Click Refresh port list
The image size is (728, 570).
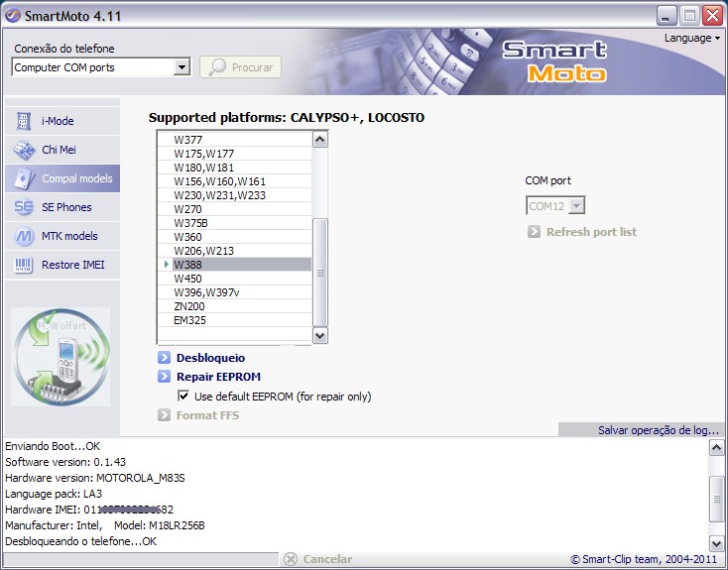590,232
